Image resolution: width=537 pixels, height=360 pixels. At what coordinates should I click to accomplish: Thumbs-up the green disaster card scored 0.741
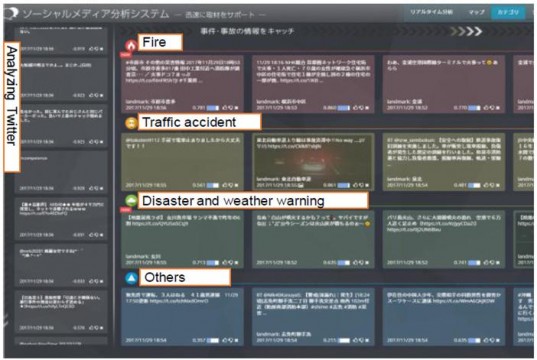pyautogui.click(x=486, y=263)
